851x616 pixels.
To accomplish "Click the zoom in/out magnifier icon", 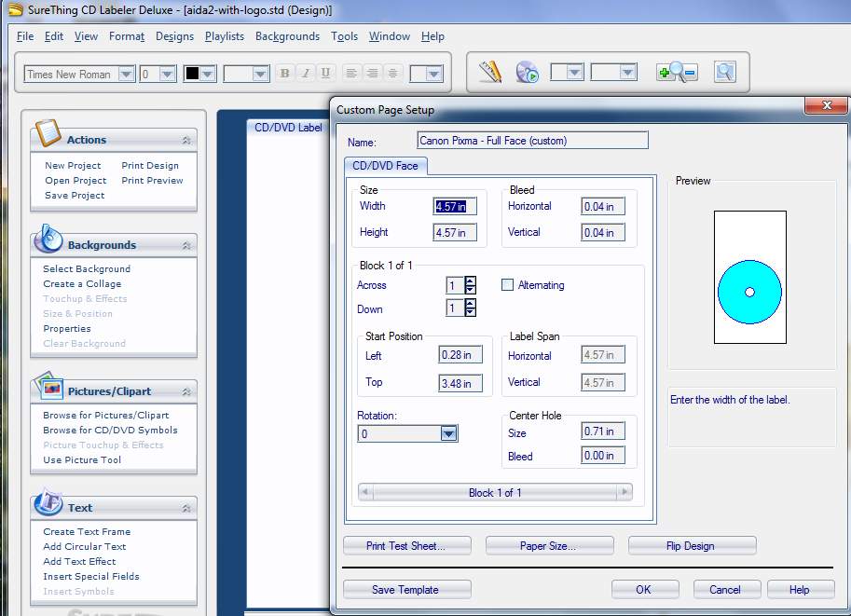I will click(x=677, y=73).
